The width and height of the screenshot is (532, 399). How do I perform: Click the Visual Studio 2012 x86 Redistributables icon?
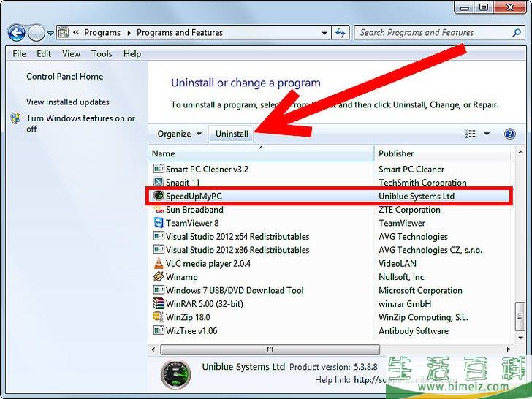point(159,249)
